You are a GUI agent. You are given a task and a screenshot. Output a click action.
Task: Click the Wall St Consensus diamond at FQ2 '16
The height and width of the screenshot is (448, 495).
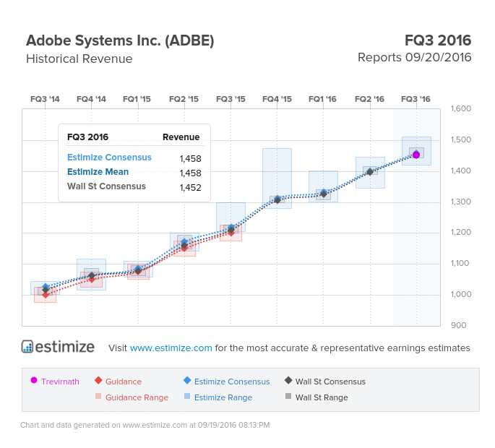click(370, 172)
